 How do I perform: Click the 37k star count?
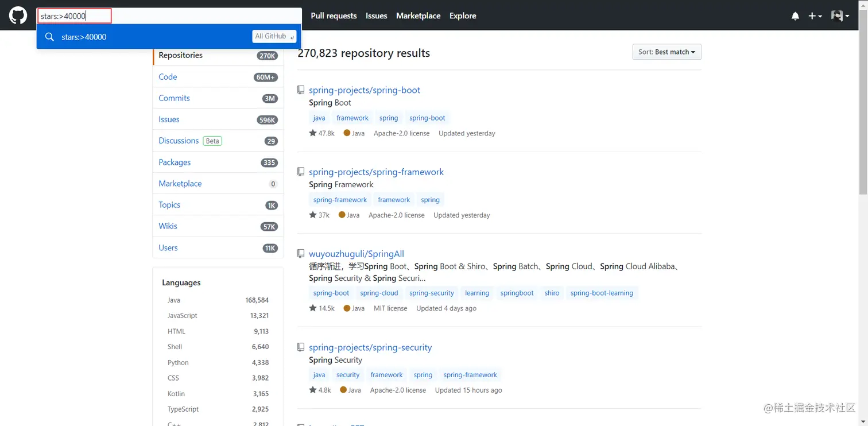pyautogui.click(x=319, y=215)
